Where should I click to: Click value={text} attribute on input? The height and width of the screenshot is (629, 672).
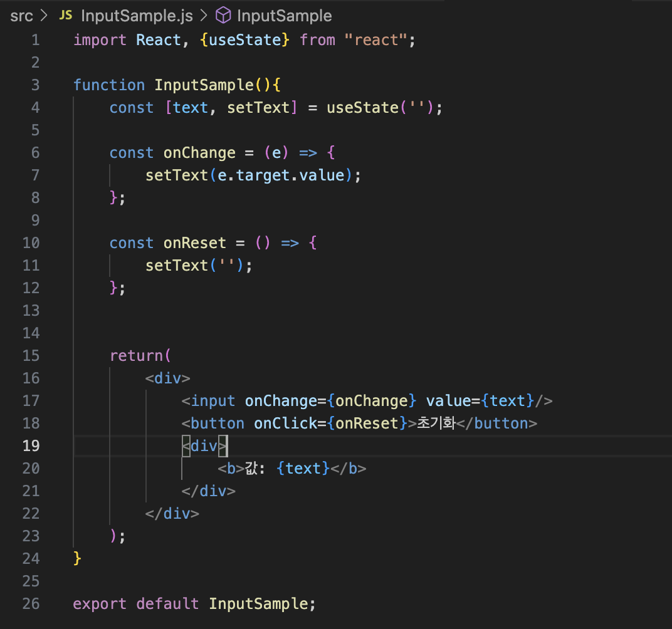tap(480, 401)
